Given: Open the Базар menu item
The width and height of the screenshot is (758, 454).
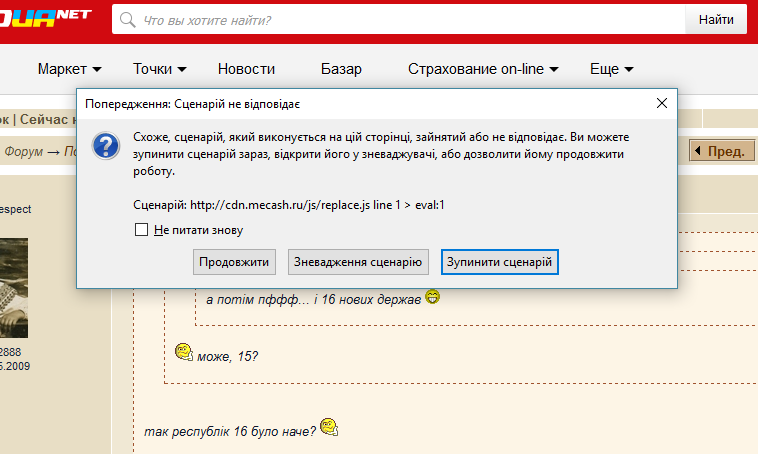Looking at the screenshot, I should pyautogui.click(x=341, y=69).
